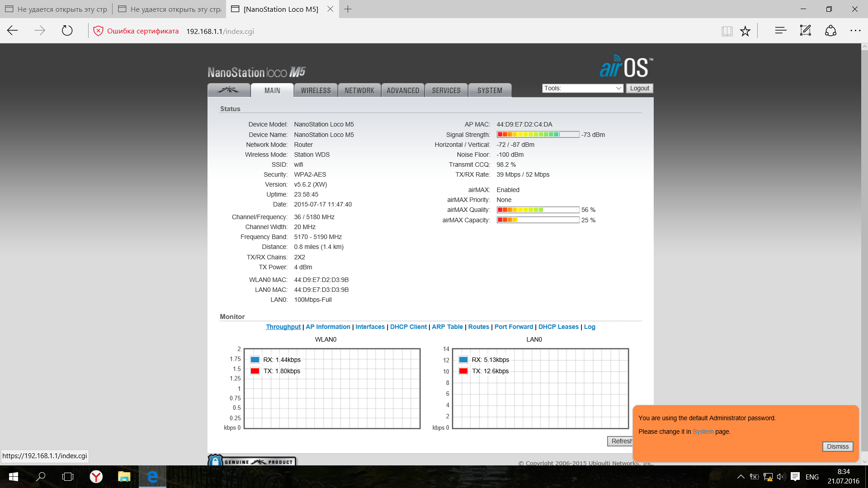This screenshot has height=488, width=868.
Task: Open the ARP Table link
Action: click(x=447, y=327)
